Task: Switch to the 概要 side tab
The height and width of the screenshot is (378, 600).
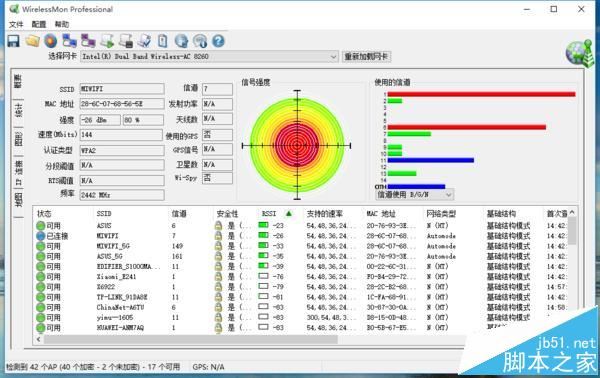Action: [18, 81]
